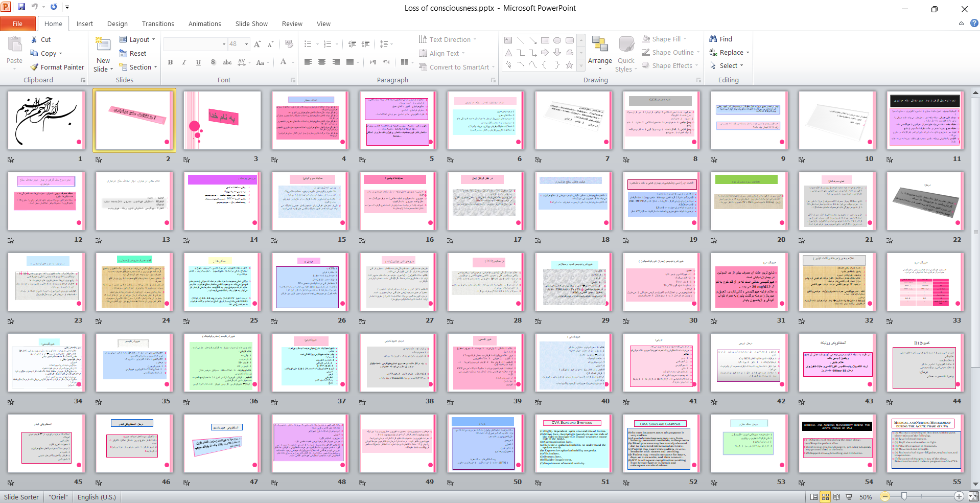Viewport: 980px width, 503px height.
Task: Save the presentation from Quick Access toolbar
Action: (21, 7)
